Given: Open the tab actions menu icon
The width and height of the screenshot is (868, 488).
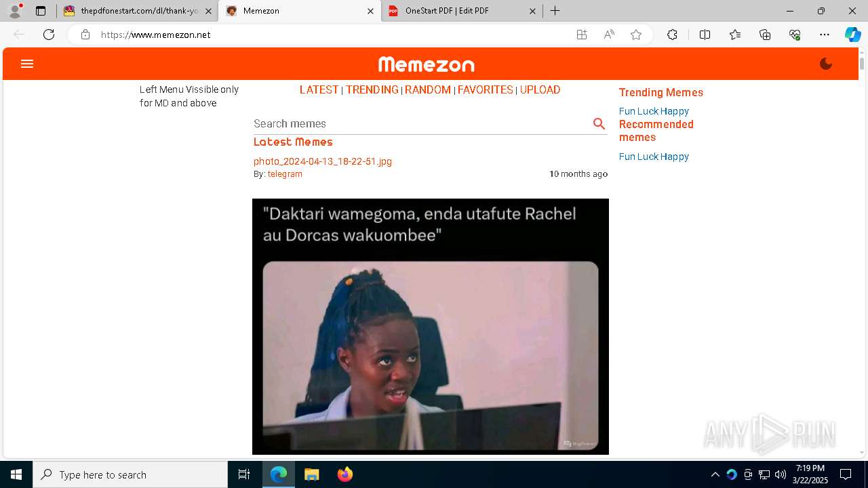Looking at the screenshot, I should tap(41, 11).
